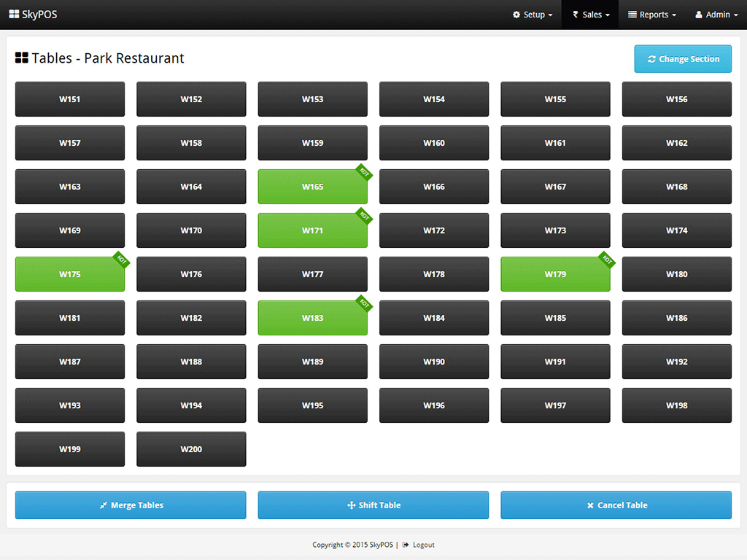747x560 pixels.
Task: Click the KOT ribbon on table W179
Action: click(x=607, y=260)
